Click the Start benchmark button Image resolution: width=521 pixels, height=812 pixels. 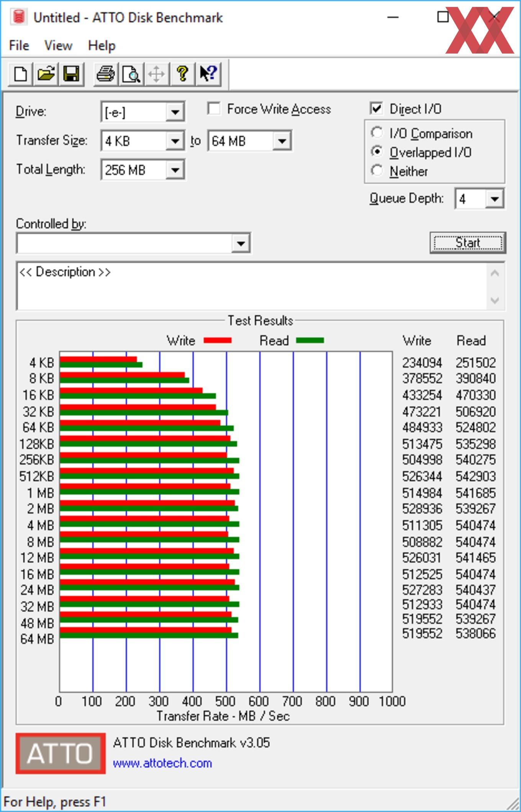(x=468, y=243)
